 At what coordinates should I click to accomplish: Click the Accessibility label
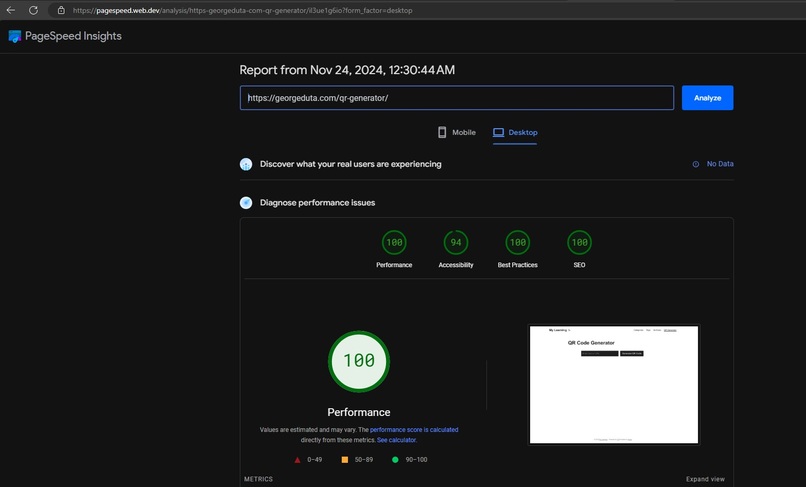coord(456,265)
